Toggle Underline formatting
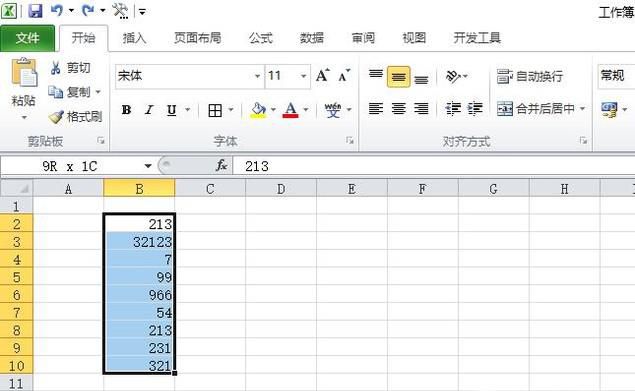Screen dimensions: 635x391 click(172, 110)
